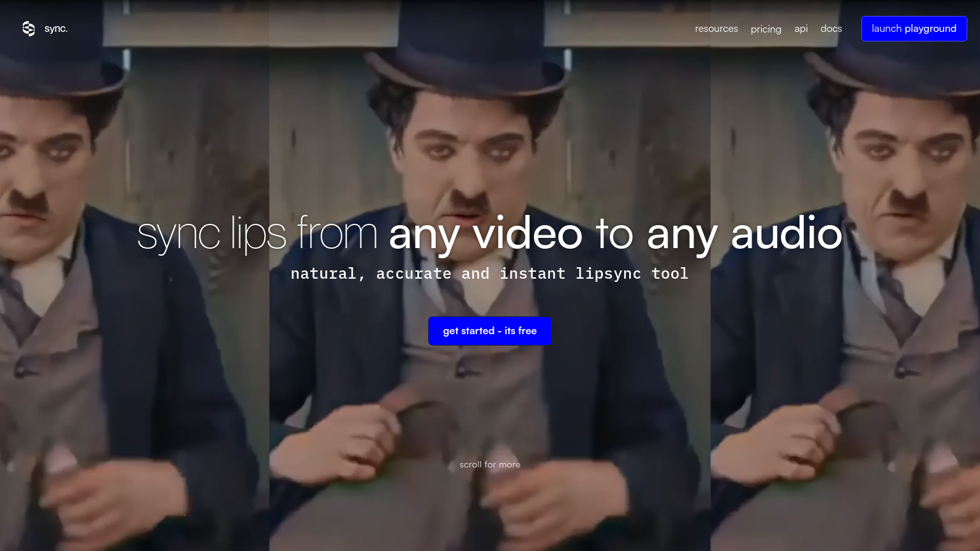The height and width of the screenshot is (551, 980).
Task: Click the sync. wordmark next to the logo
Action: (56, 29)
